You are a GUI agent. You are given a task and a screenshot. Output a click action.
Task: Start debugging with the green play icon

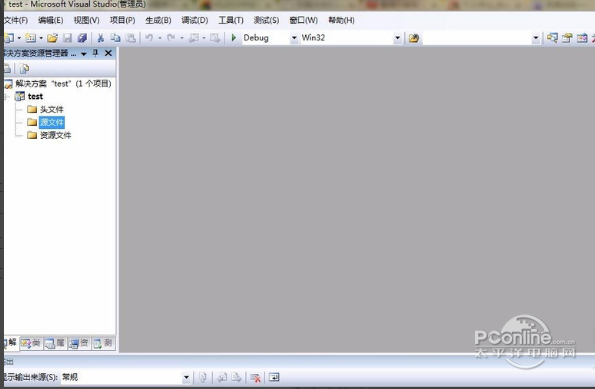[x=234, y=38]
